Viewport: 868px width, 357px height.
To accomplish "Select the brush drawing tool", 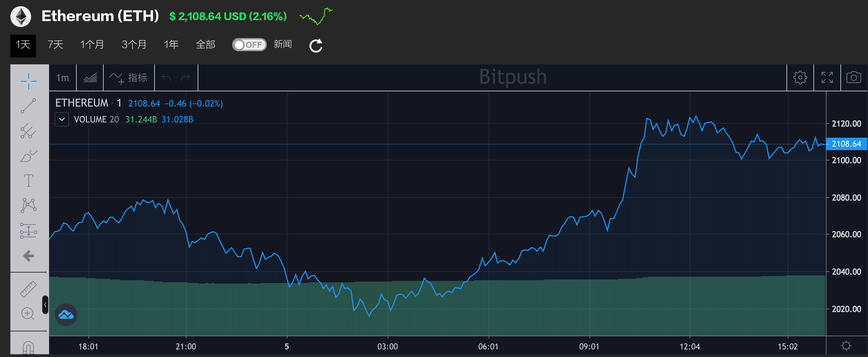I will pyautogui.click(x=29, y=156).
